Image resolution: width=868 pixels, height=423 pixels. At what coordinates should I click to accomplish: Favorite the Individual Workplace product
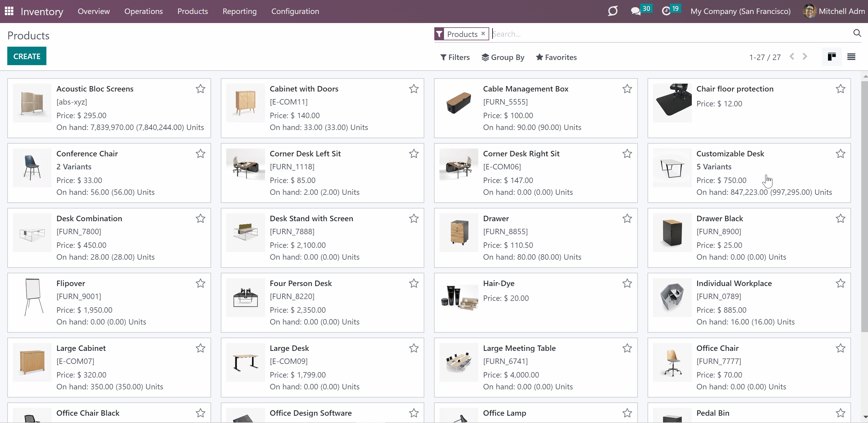point(840,283)
